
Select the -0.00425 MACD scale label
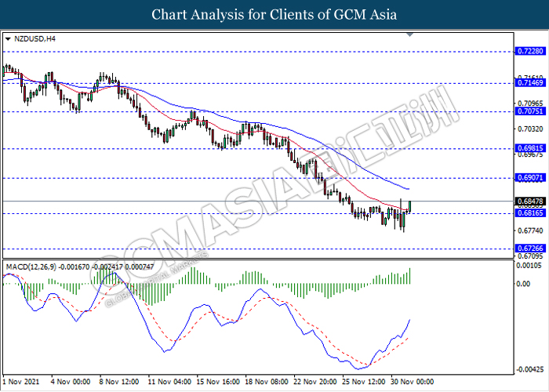pos(527,369)
